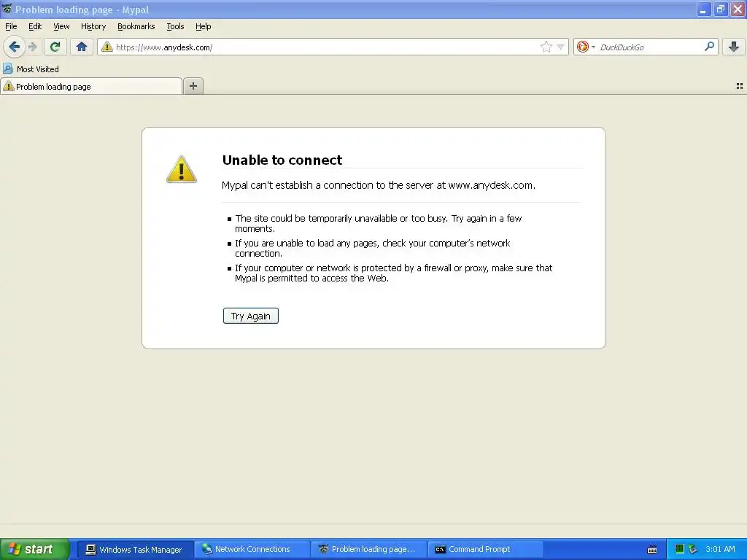Open the Home page icon
Image resolution: width=747 pixels, height=560 pixels.
click(82, 47)
